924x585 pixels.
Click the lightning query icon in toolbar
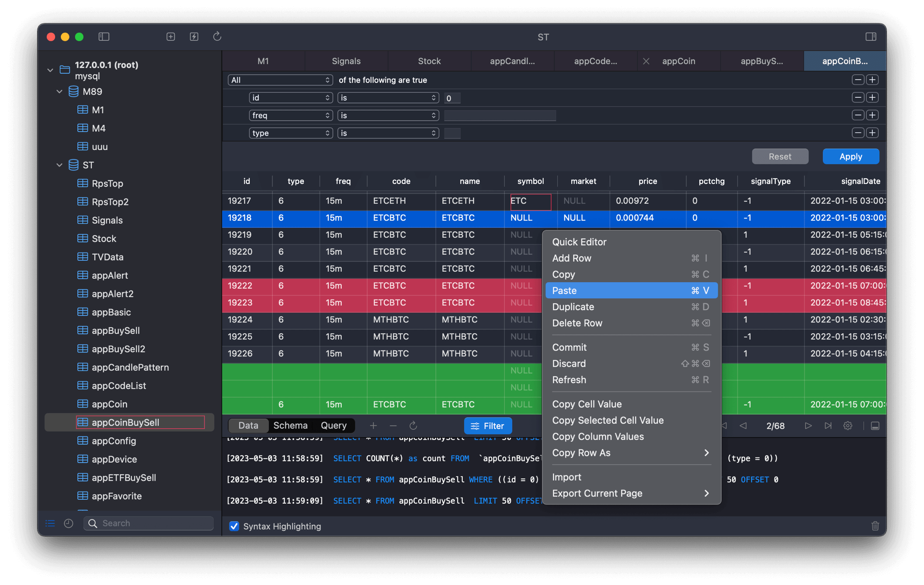[x=194, y=37]
